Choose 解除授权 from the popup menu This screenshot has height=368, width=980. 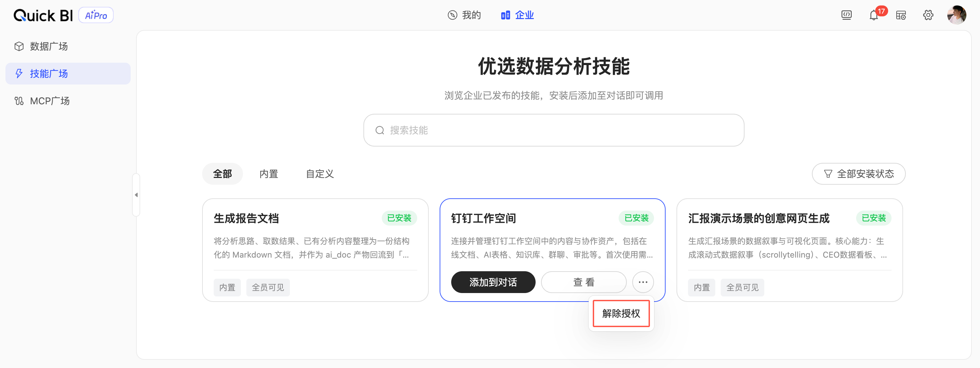tap(621, 313)
